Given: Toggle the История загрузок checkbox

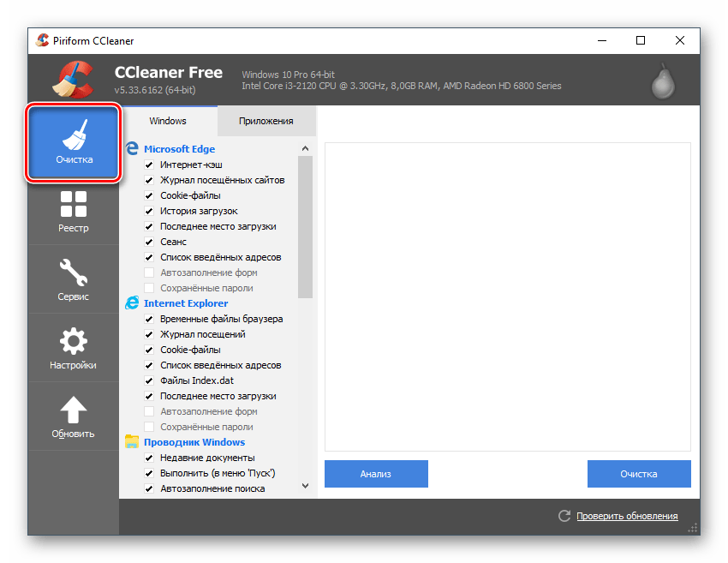Looking at the screenshot, I should tap(150, 211).
